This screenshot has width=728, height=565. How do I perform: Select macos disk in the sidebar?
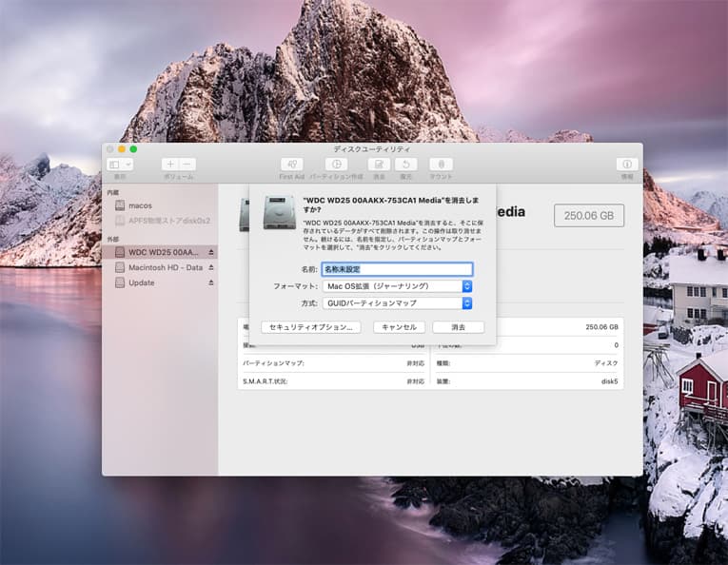140,205
